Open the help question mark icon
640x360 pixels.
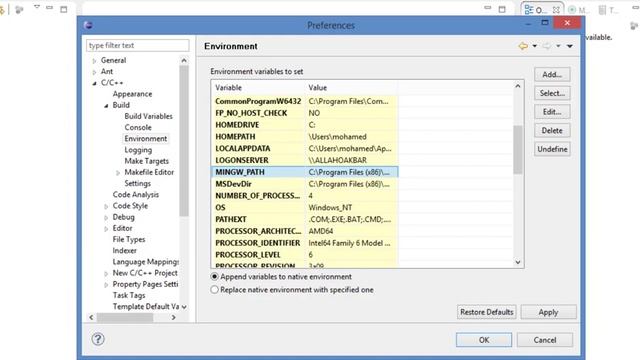click(98, 339)
